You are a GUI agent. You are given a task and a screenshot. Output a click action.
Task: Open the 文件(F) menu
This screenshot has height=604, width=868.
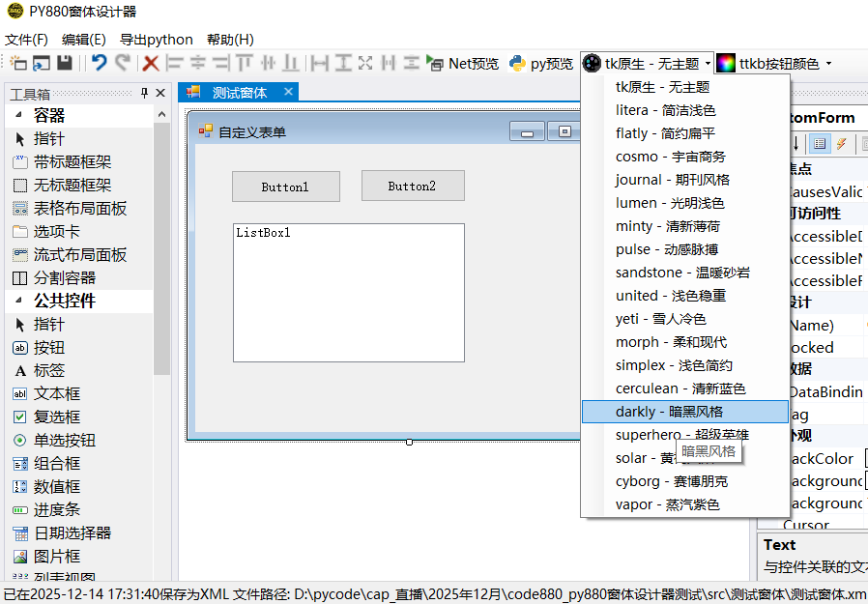coord(23,39)
